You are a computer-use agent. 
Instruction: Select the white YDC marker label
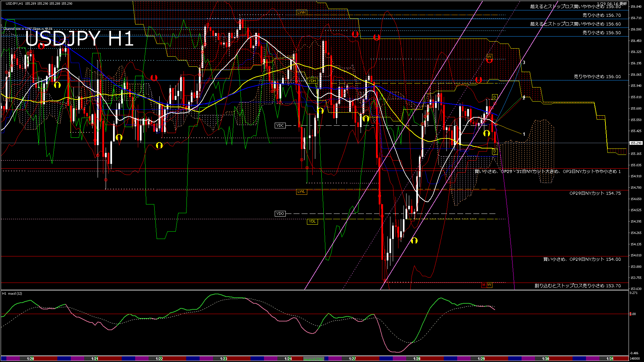[x=280, y=125]
